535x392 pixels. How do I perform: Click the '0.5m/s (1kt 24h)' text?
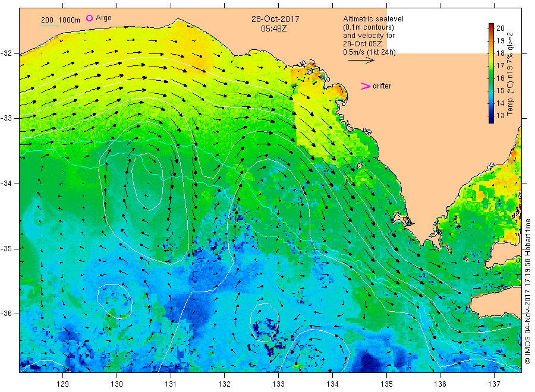click(369, 52)
